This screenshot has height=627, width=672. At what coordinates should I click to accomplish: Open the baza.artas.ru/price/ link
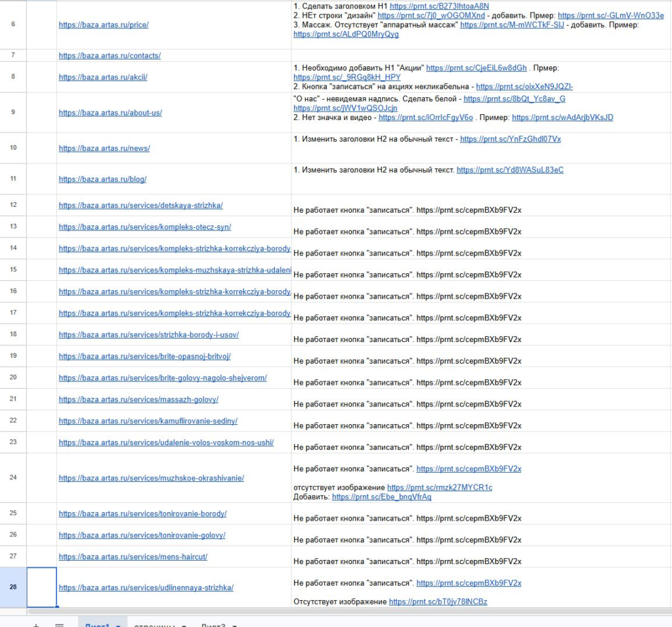tap(104, 25)
